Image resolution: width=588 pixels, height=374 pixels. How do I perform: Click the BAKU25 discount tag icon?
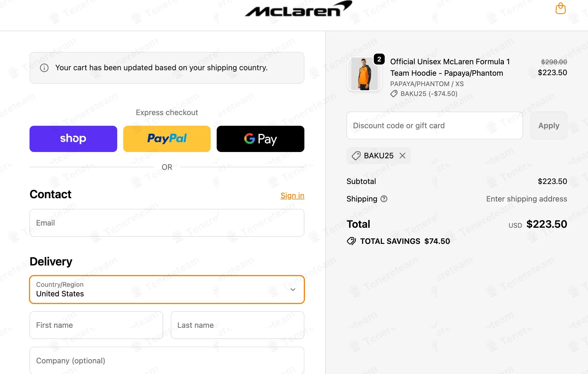click(x=356, y=156)
